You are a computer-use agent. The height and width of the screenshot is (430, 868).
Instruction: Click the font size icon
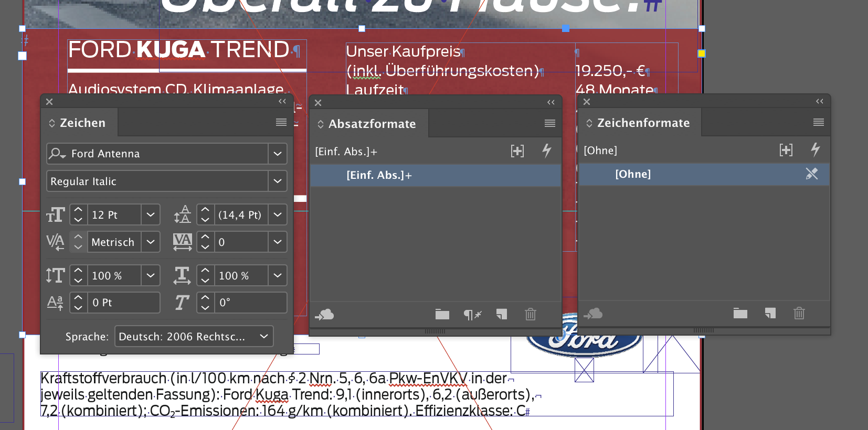[x=56, y=214]
